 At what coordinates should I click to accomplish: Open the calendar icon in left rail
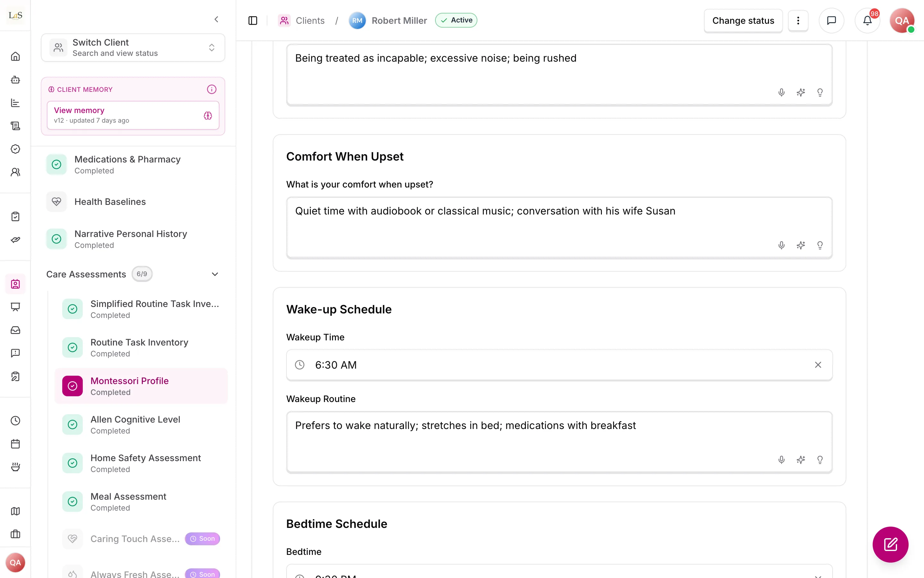[15, 444]
